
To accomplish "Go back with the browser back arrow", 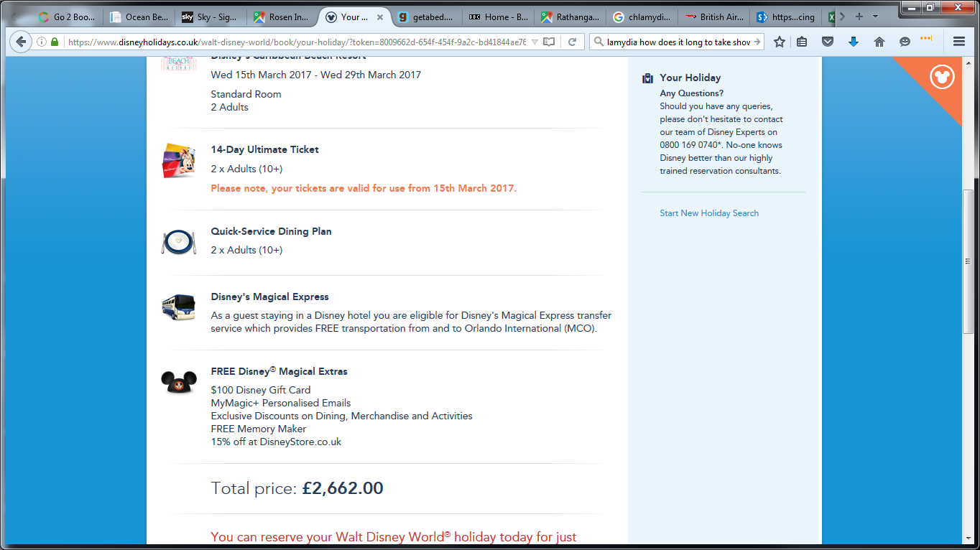I will (x=21, y=42).
